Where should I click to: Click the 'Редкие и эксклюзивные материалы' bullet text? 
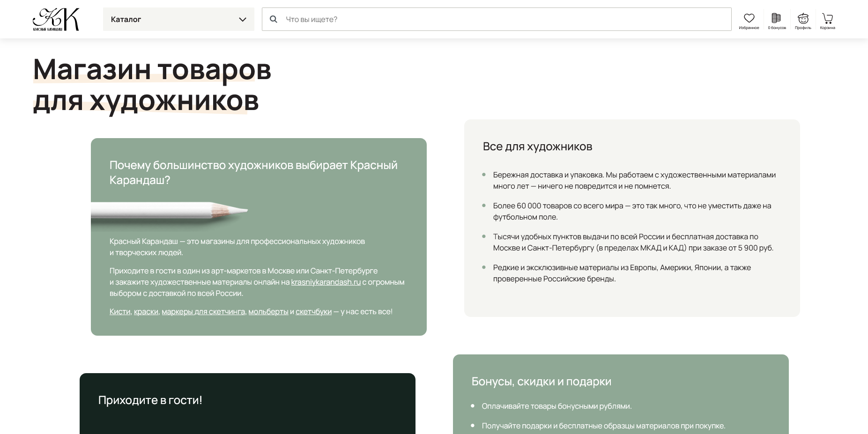coord(622,273)
